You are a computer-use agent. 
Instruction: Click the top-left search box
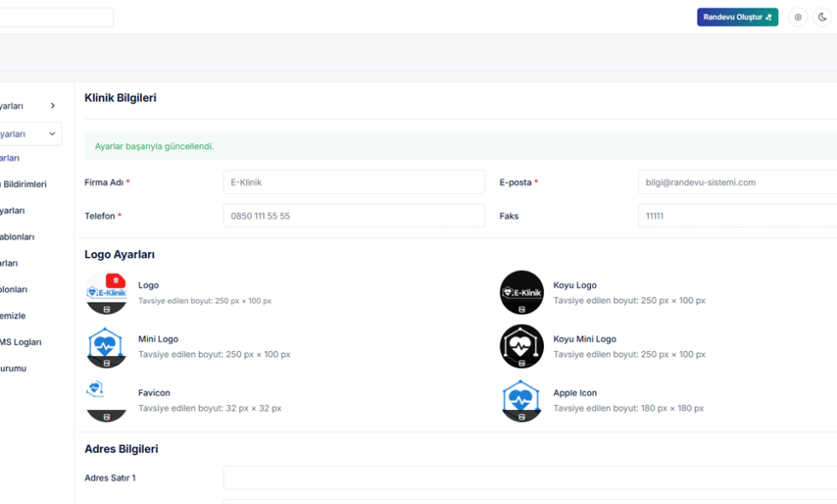coord(56,17)
